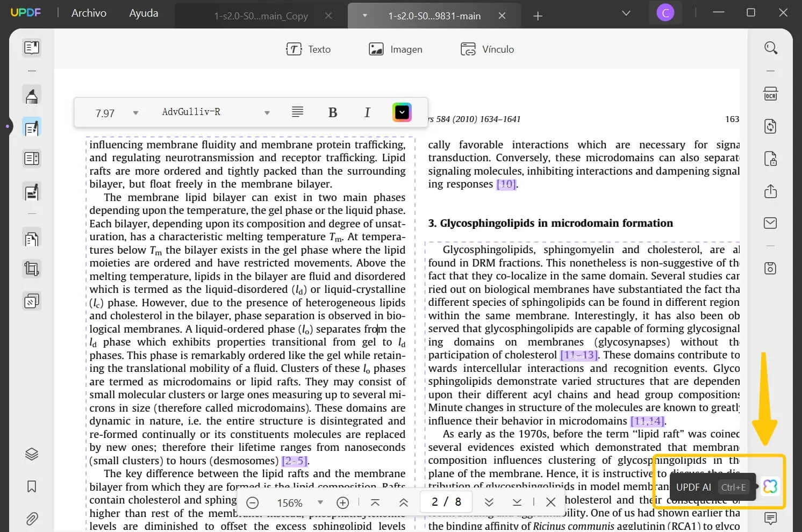Go to the first page
802x532 pixels.
pyautogui.click(x=375, y=502)
